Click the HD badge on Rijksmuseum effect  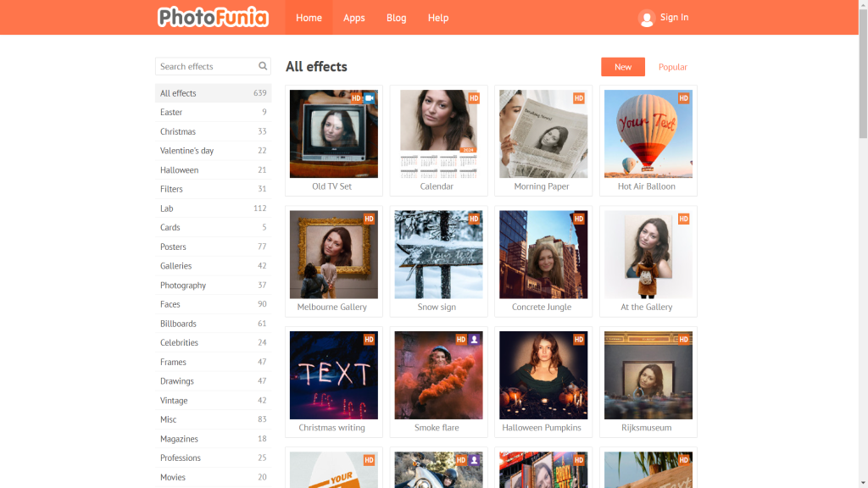click(683, 340)
